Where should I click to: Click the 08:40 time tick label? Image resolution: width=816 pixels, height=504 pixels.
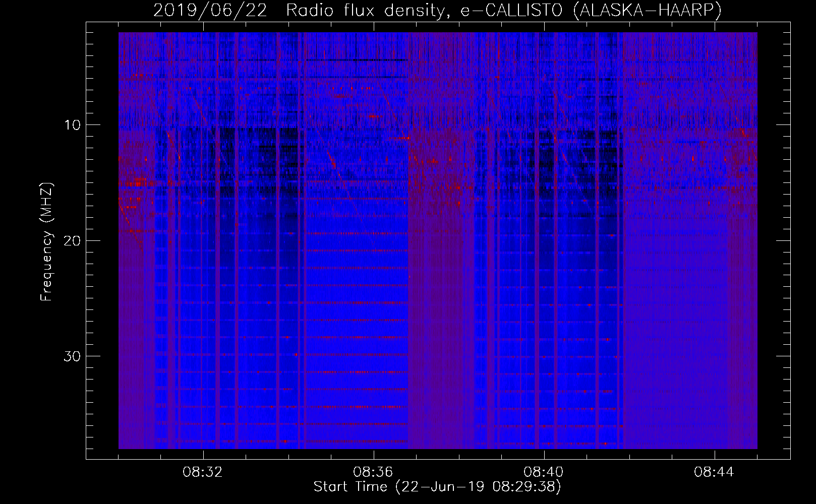[x=544, y=472]
